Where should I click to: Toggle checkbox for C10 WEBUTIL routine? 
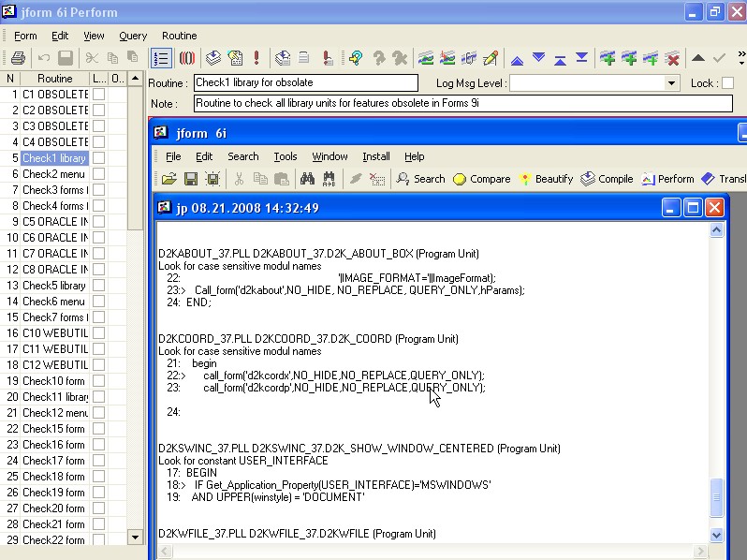[98, 333]
